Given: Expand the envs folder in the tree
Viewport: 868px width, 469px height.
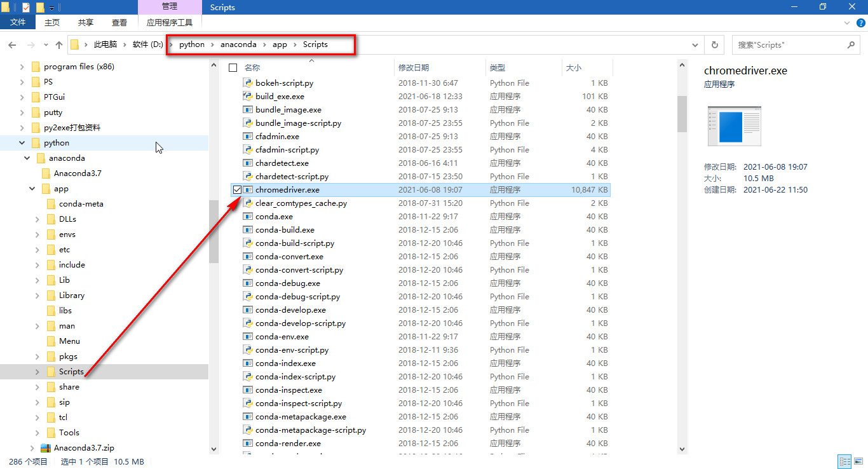Looking at the screenshot, I should 37,234.
